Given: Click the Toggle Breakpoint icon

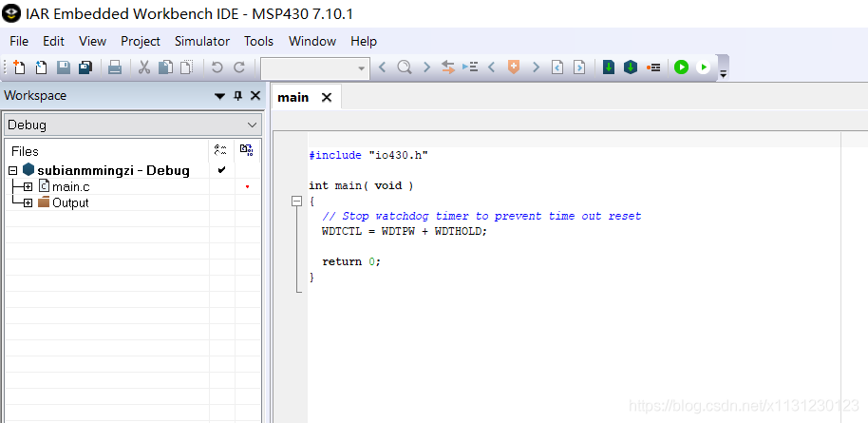Looking at the screenshot, I should tap(653, 67).
